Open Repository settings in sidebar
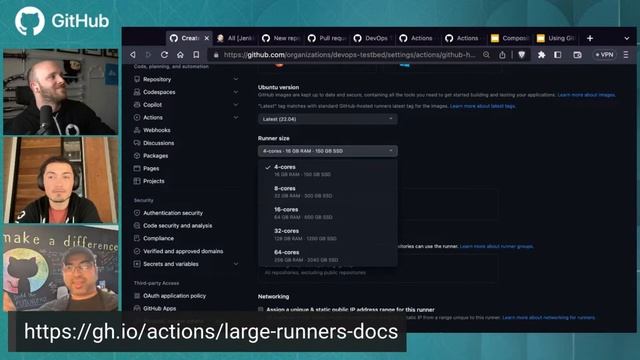The image size is (640, 360). click(157, 80)
